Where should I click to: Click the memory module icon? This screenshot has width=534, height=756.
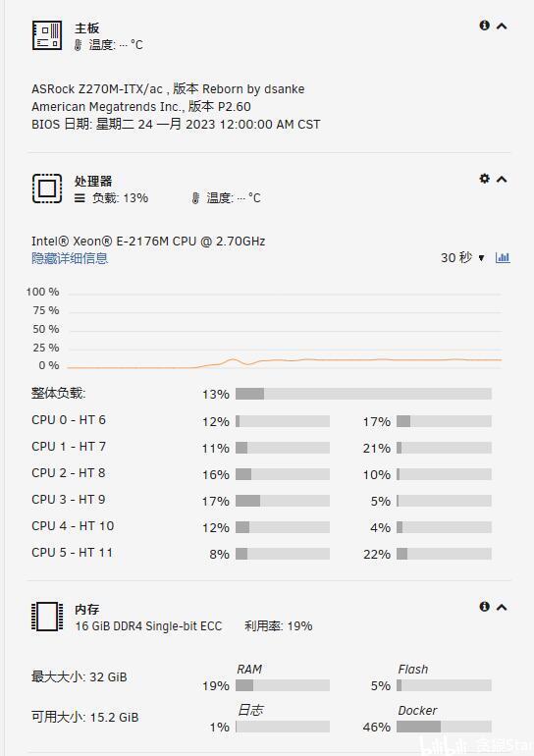[x=47, y=617]
